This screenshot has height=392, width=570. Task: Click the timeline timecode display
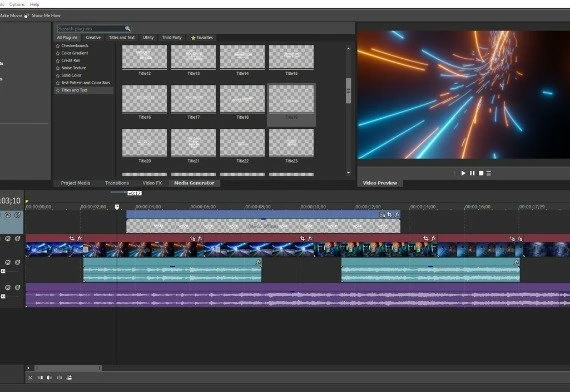11,200
